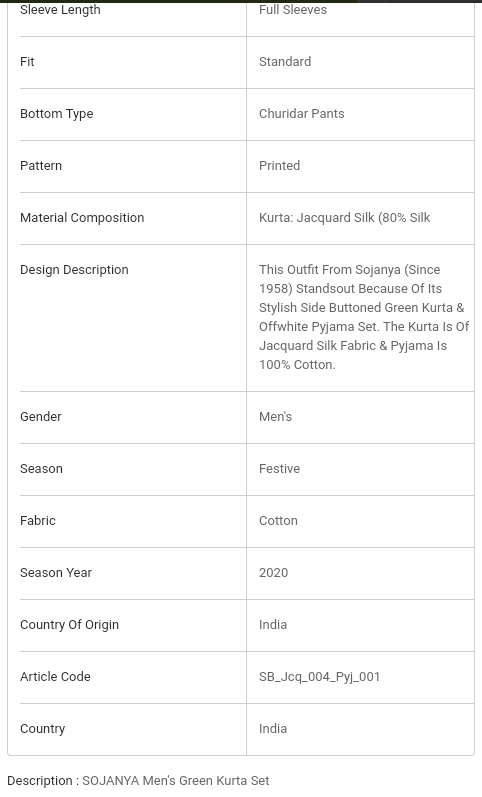Click the SOJANYA Men's Green Kurta Set text
The width and height of the screenshot is (482, 797).
tap(175, 781)
